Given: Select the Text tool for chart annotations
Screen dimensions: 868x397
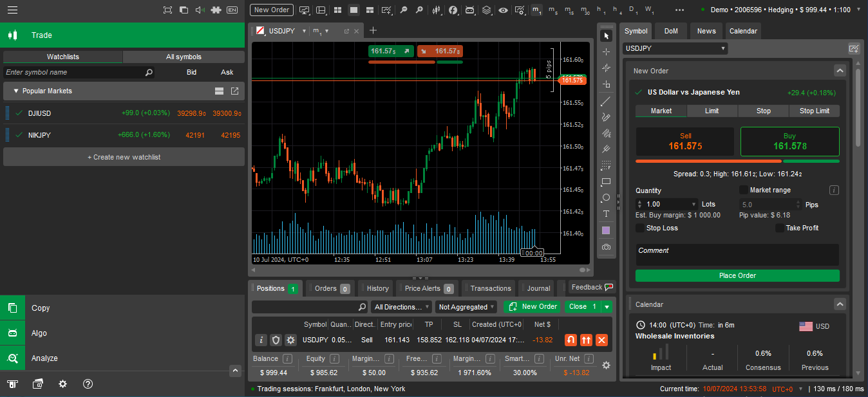Looking at the screenshot, I should (606, 213).
